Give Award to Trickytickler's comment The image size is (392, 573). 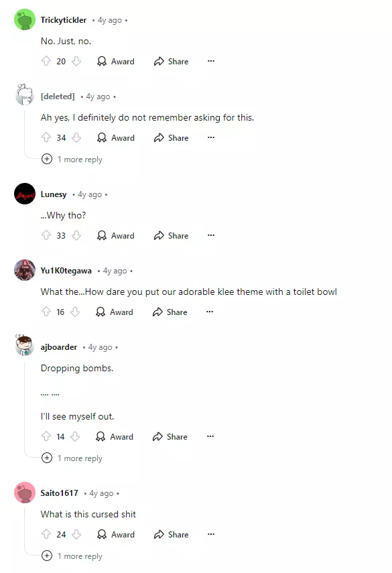[x=116, y=62]
